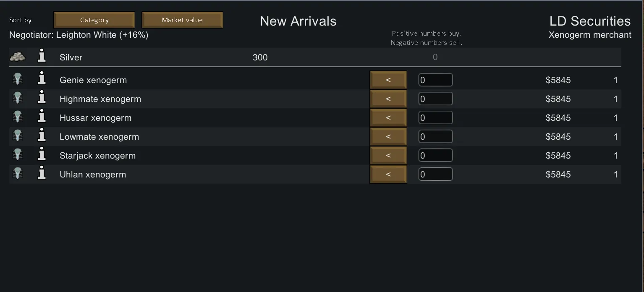Select the Hussar xenogerm row name
Screen dimensions: 644x292
(x=95, y=118)
